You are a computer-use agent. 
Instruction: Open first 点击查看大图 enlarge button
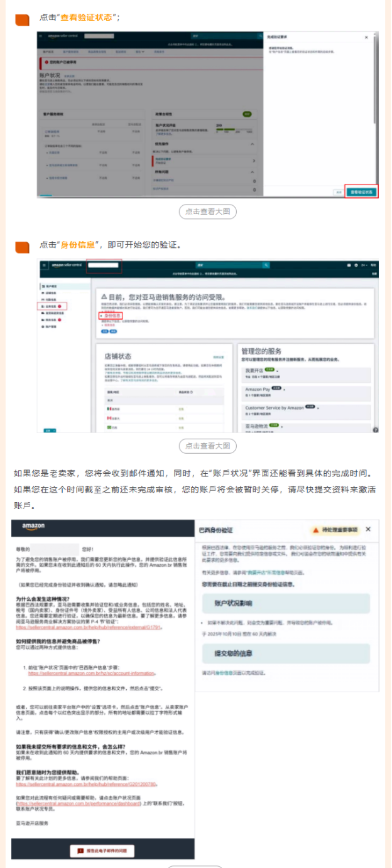coord(208,212)
